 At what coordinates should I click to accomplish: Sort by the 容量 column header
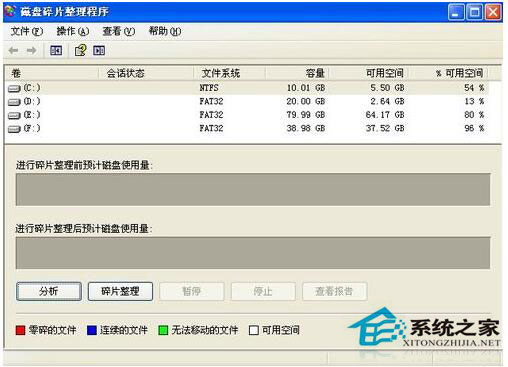pos(297,73)
